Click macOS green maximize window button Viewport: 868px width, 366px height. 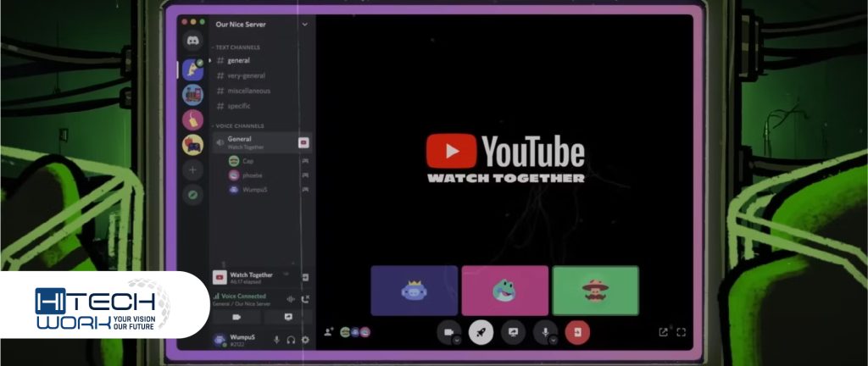coord(202,21)
